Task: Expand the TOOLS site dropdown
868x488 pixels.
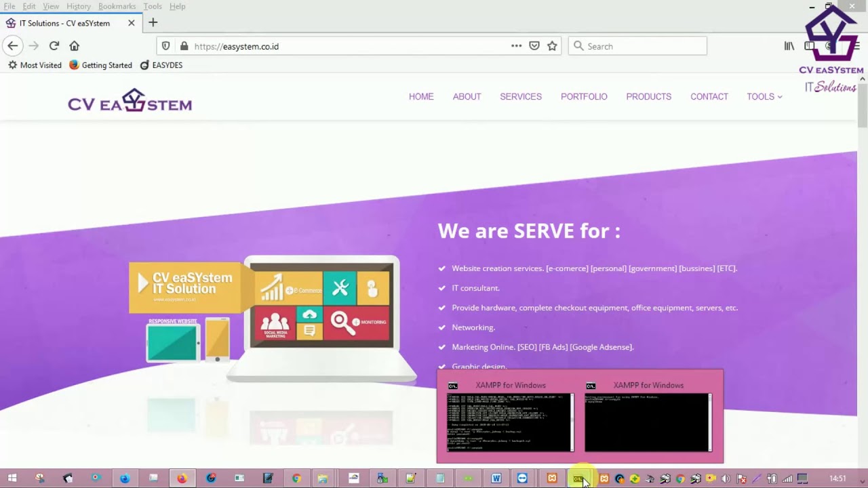Action: (764, 97)
